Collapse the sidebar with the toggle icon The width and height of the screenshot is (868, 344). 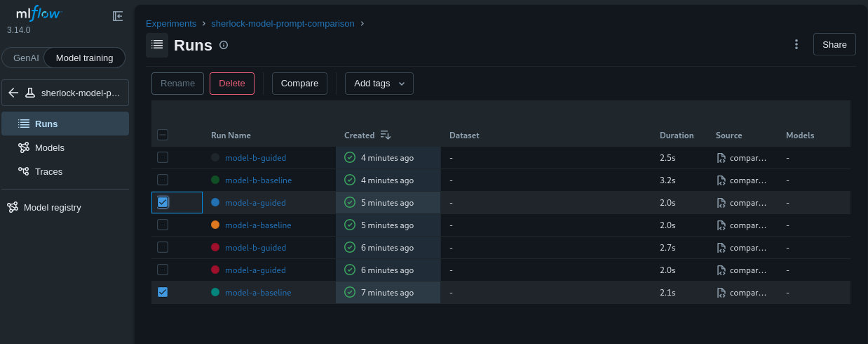(x=118, y=15)
